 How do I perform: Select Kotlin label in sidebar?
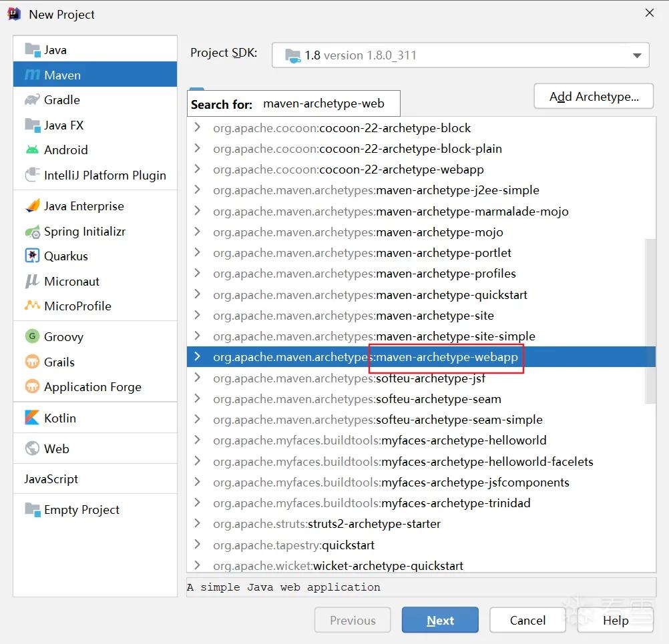pyautogui.click(x=60, y=418)
